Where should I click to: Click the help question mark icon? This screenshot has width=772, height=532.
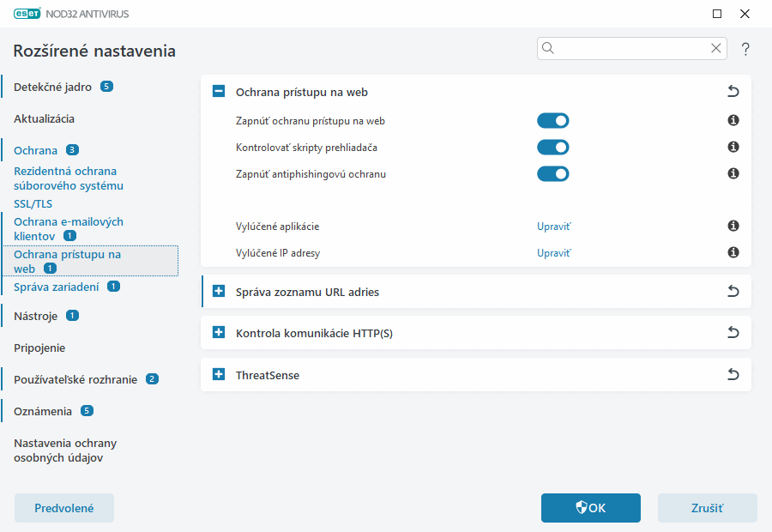(745, 49)
